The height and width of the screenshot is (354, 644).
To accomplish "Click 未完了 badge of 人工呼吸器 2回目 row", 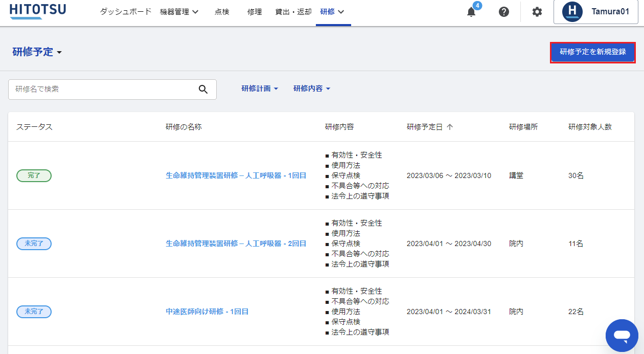I will tap(34, 244).
